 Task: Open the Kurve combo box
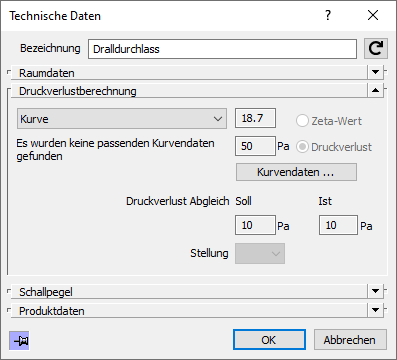[122, 119]
